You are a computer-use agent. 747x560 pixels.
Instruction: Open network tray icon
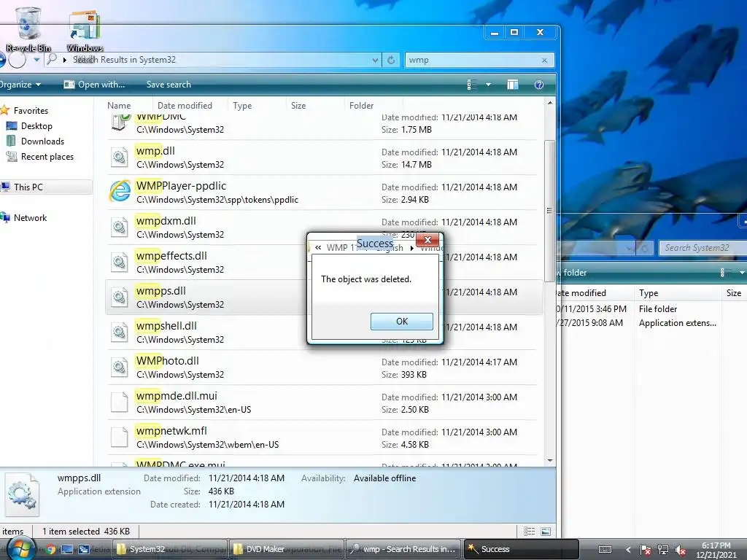tap(662, 550)
